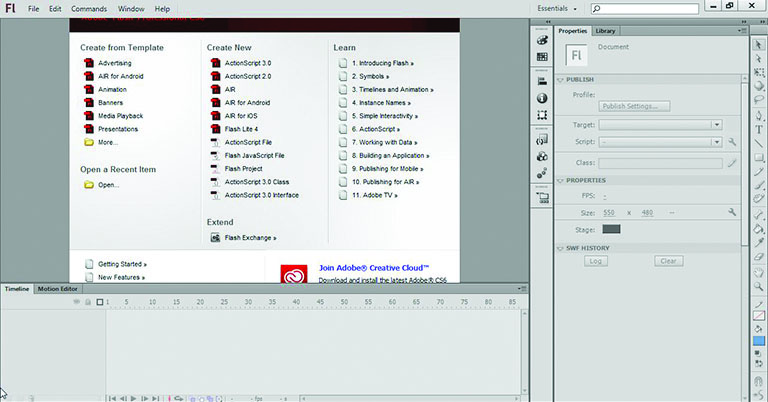Click the Log button
Viewport: 768px width, 402px height.
point(596,261)
